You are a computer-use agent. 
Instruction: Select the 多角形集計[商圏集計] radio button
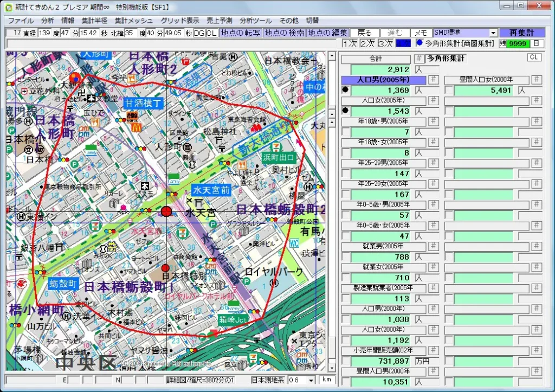point(420,43)
